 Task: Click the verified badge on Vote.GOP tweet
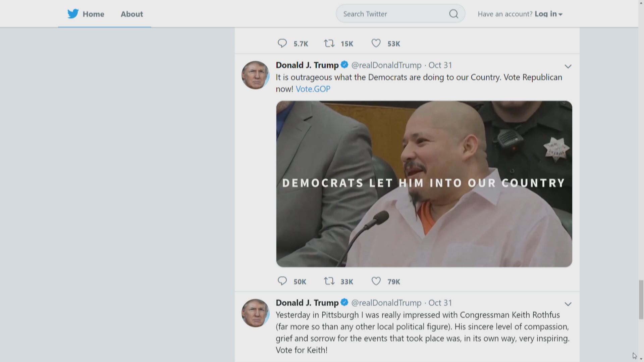344,64
